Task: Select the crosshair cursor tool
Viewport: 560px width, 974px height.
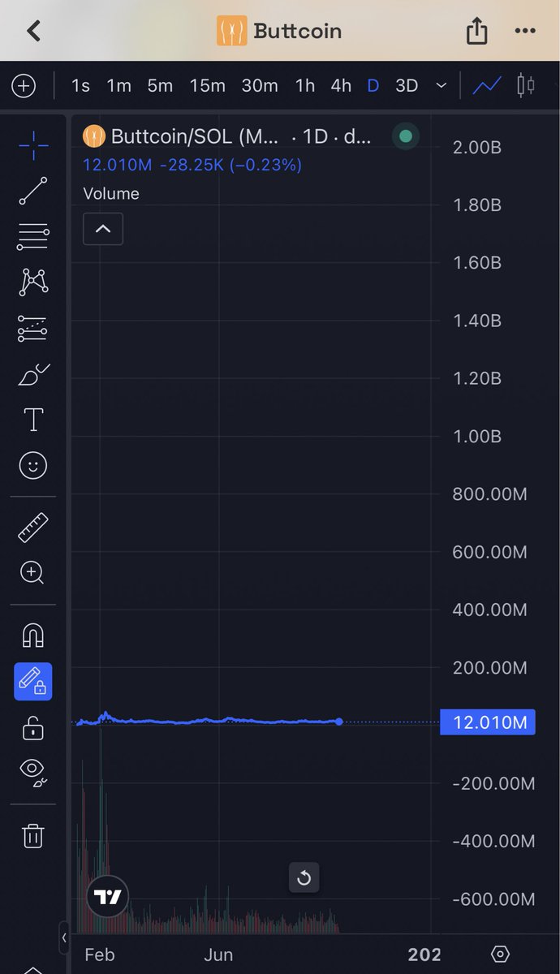Action: click(x=33, y=146)
